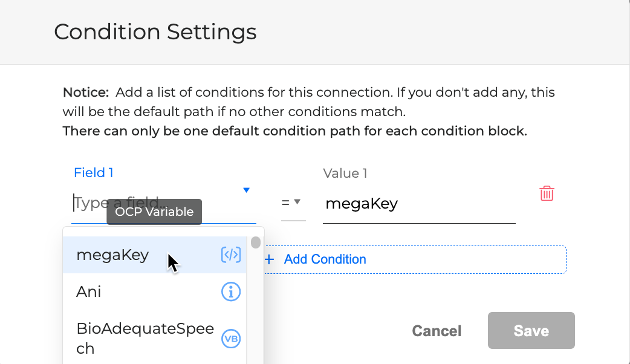Click the plus icon before Add Condition

tap(270, 259)
